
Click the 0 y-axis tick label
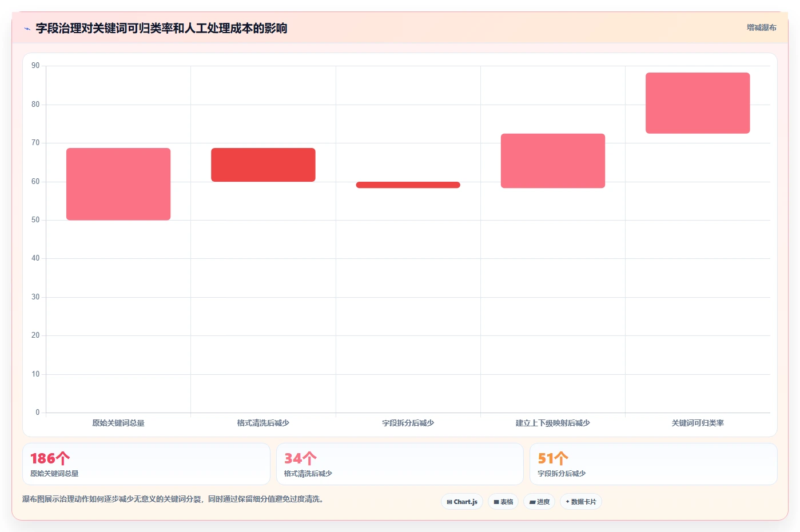tap(38, 413)
